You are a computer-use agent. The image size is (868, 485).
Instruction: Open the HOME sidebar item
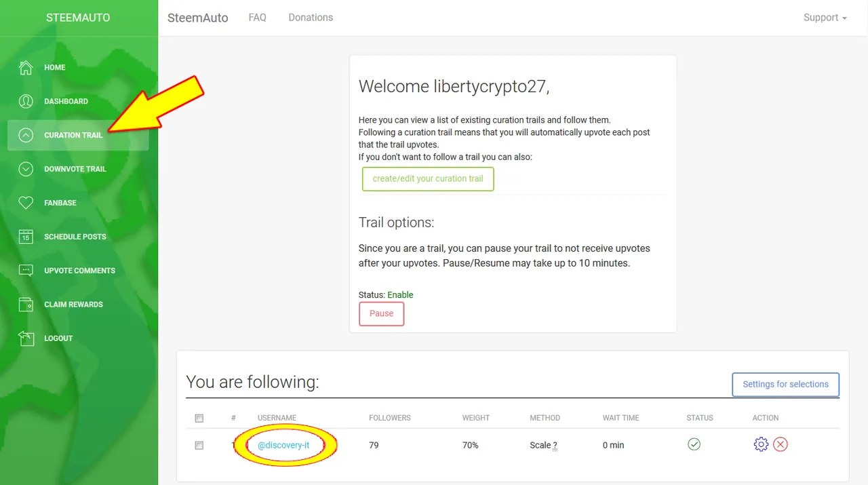coord(78,67)
